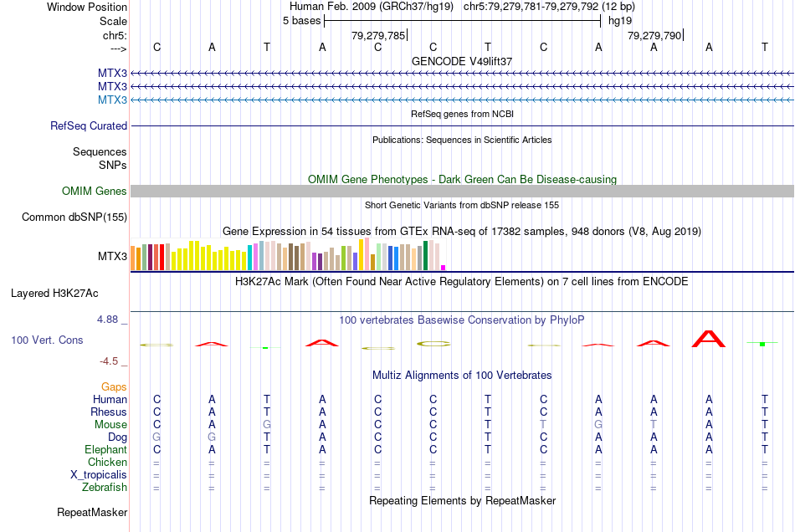Image resolution: width=795 pixels, height=532 pixels.
Task: Click the OMIM Genes track label
Action: pyautogui.click(x=94, y=191)
